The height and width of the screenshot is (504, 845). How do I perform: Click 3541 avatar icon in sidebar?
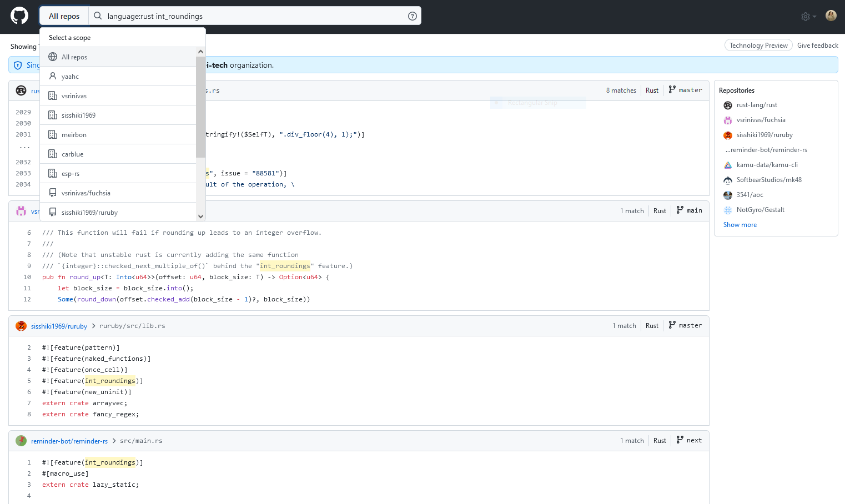[x=728, y=195]
